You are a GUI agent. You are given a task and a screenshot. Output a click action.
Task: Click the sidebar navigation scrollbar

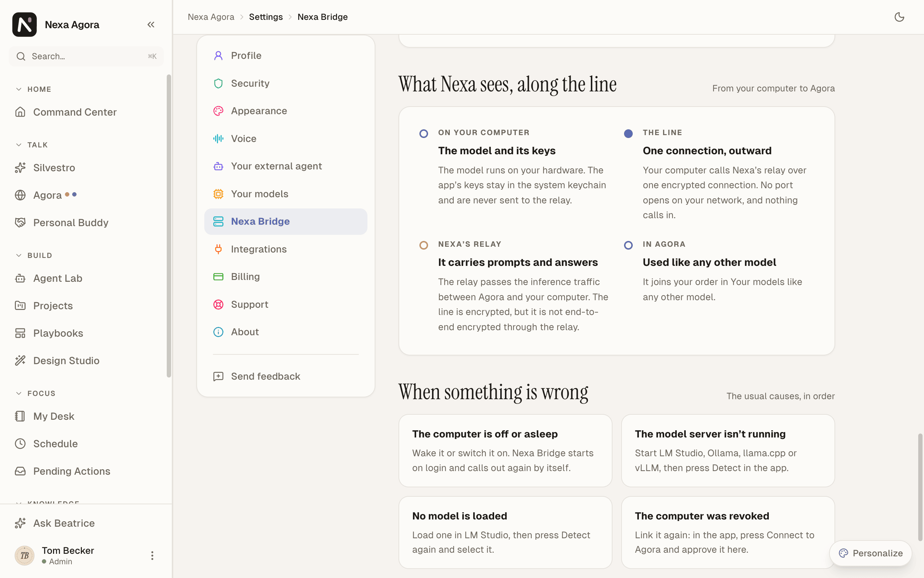pos(169,225)
